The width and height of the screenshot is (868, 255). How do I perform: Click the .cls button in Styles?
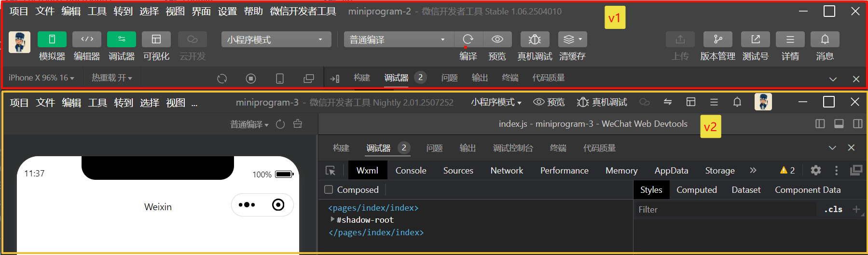[833, 210]
